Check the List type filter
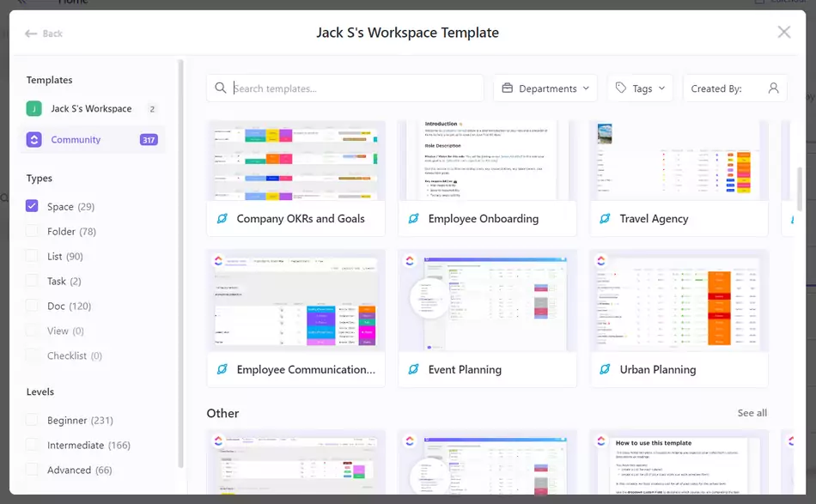This screenshot has height=504, width=816. pyautogui.click(x=32, y=256)
